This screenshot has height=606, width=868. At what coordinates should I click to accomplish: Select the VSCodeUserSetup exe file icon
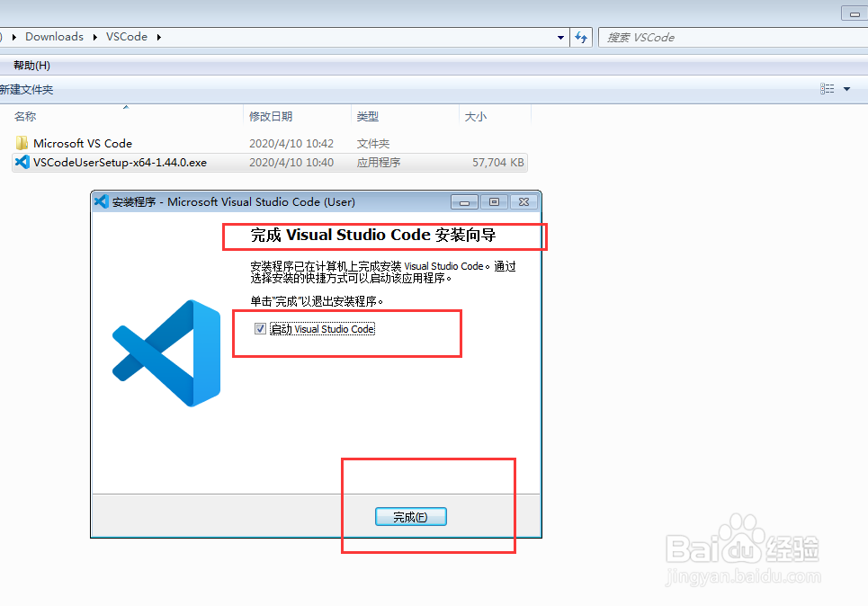point(22,162)
